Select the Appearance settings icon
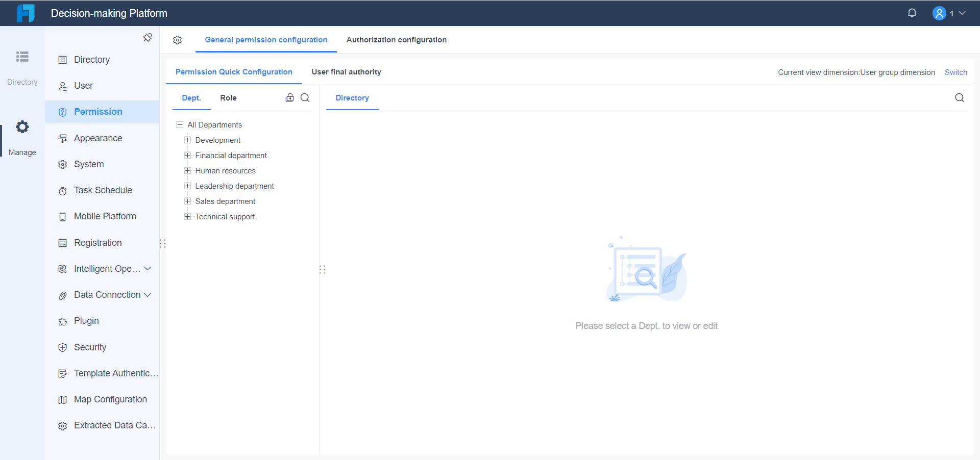Viewport: 980px width, 460px height. (x=62, y=138)
